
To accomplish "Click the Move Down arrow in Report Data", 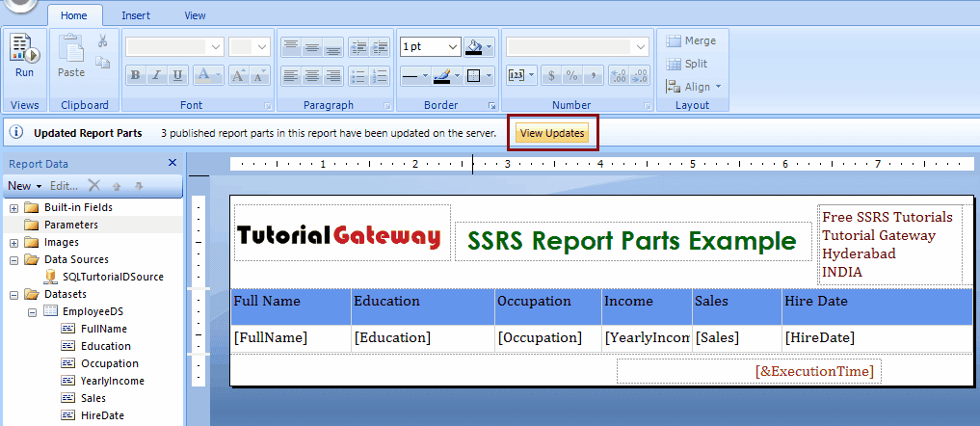I will (139, 186).
